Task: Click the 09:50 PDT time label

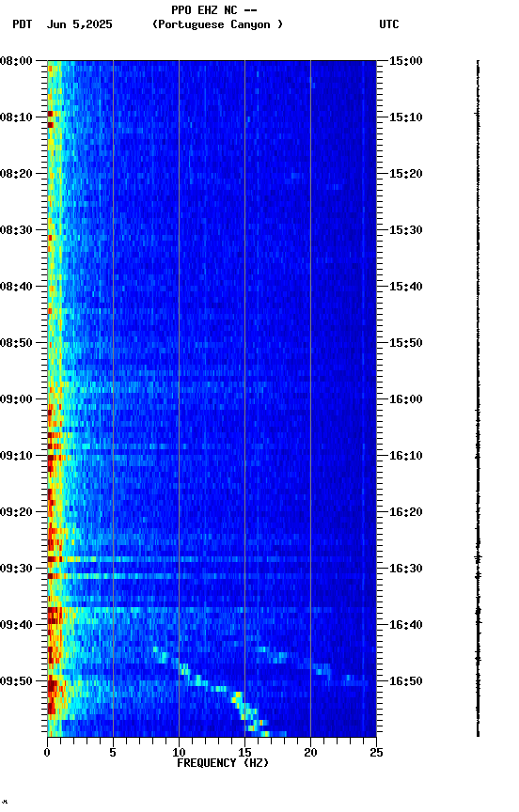Action: [16, 681]
